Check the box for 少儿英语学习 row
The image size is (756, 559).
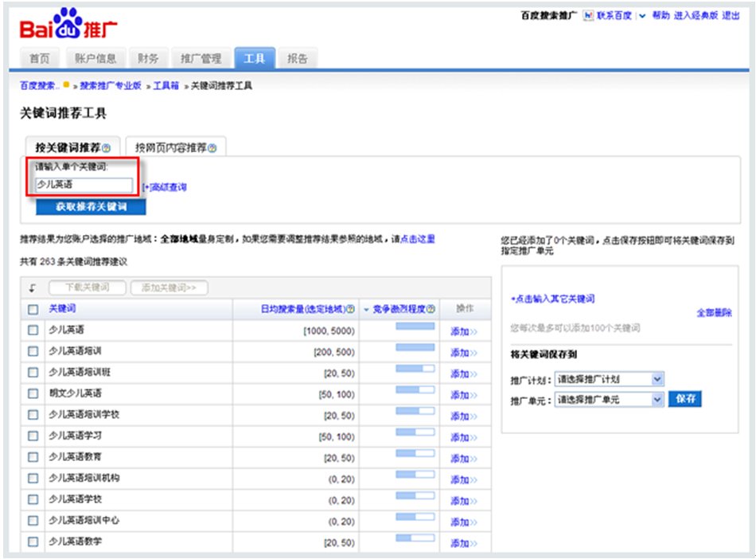point(33,436)
